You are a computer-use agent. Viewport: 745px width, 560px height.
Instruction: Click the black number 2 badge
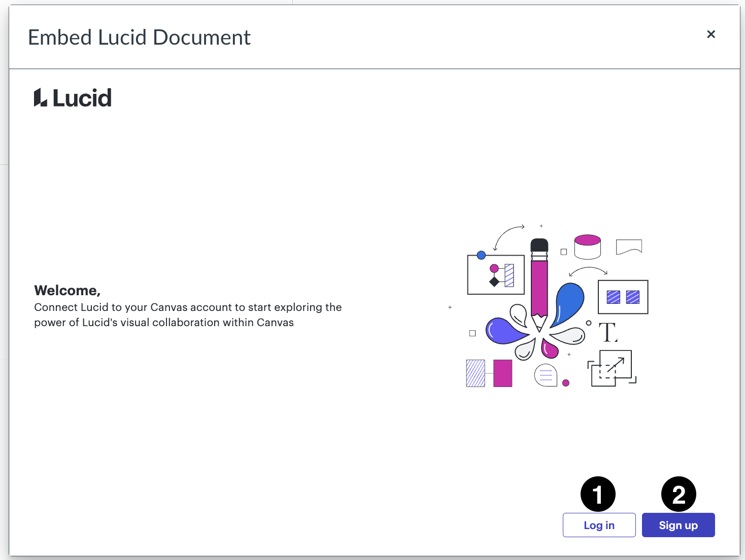point(679,494)
